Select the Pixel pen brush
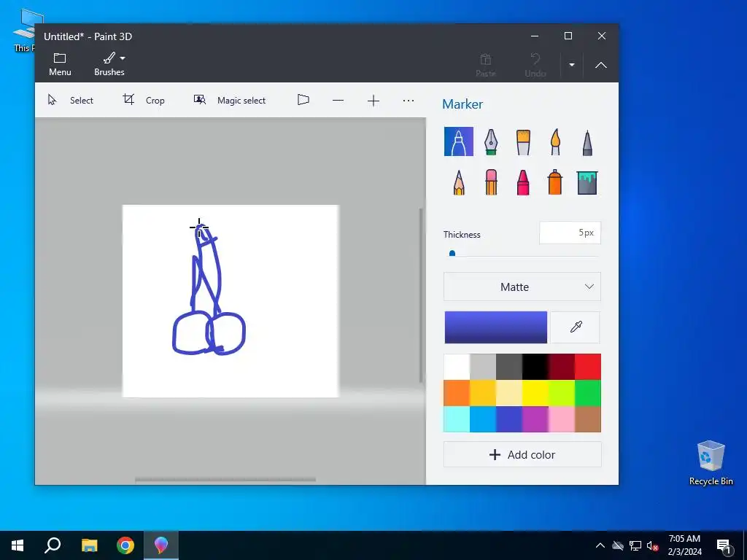Screen dimensions: 747x560 coord(587,141)
